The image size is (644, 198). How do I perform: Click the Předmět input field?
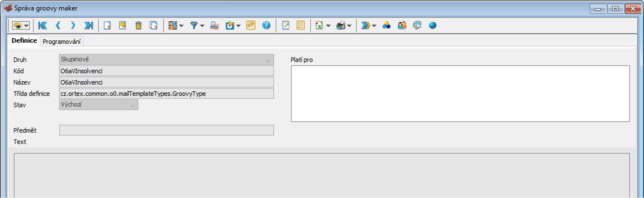166,130
